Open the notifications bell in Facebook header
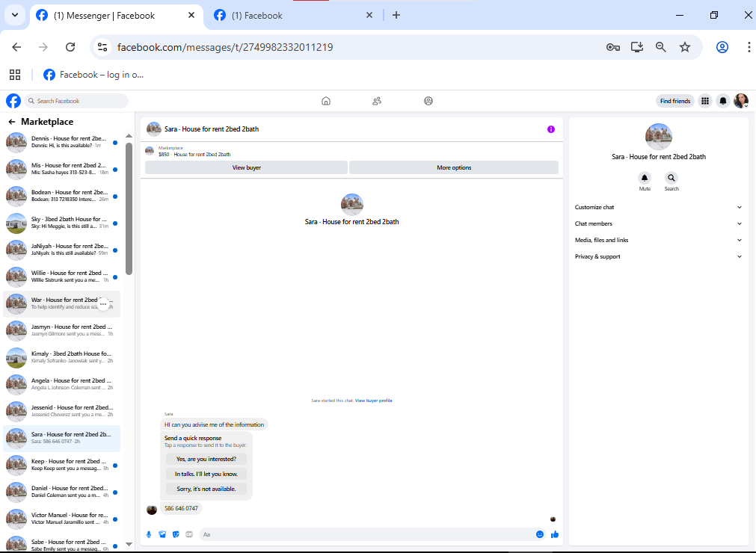756x553 pixels. [723, 101]
